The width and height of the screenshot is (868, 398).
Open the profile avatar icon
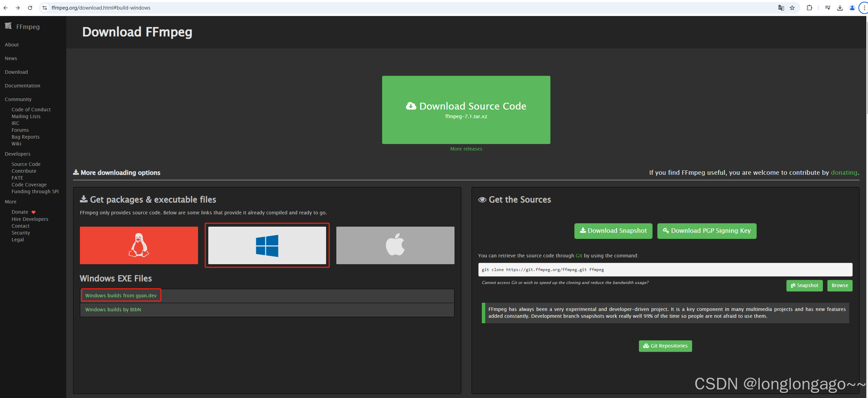[x=852, y=8]
